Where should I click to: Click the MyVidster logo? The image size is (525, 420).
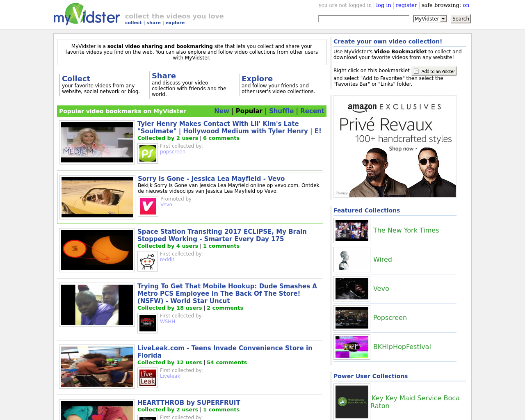coord(87,15)
